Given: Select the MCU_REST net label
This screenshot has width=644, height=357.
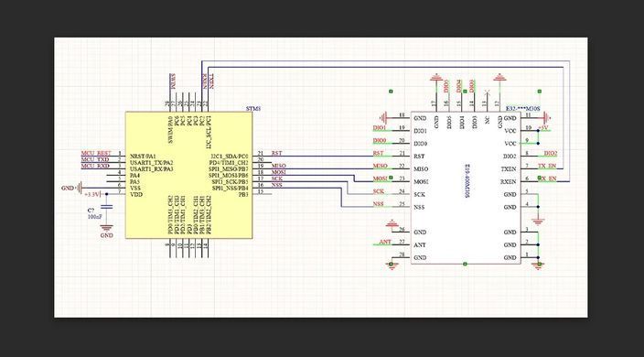Looking at the screenshot, I should click(x=96, y=153).
